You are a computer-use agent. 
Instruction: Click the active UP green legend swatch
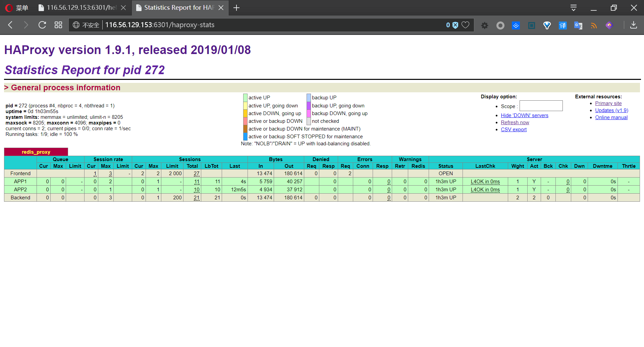245,98
